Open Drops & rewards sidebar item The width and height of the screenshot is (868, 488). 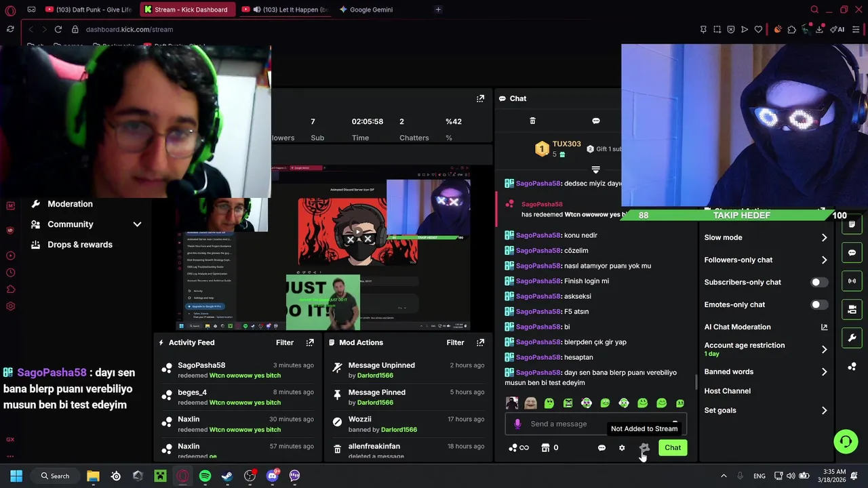click(80, 245)
